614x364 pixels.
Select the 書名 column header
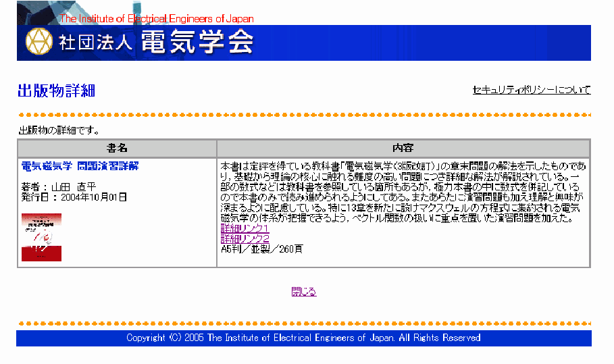pos(117,148)
